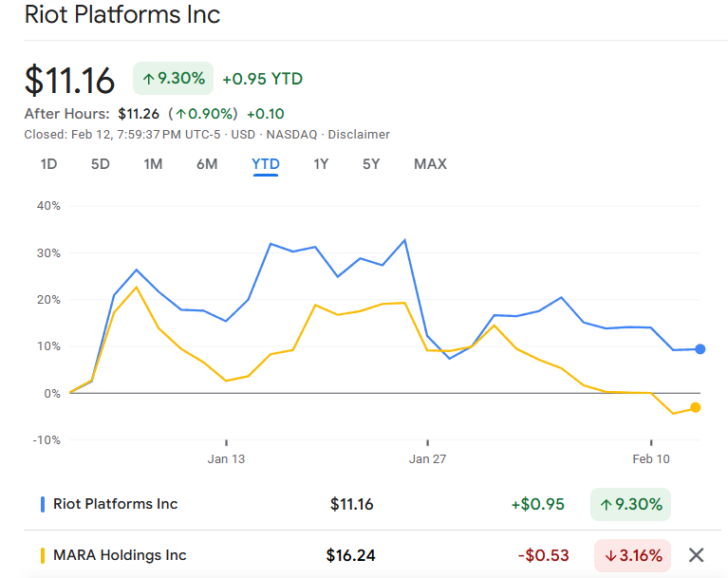Screen dimensions: 728x578
Task: Click the after-hours 0.90% change text
Action: coord(203,114)
